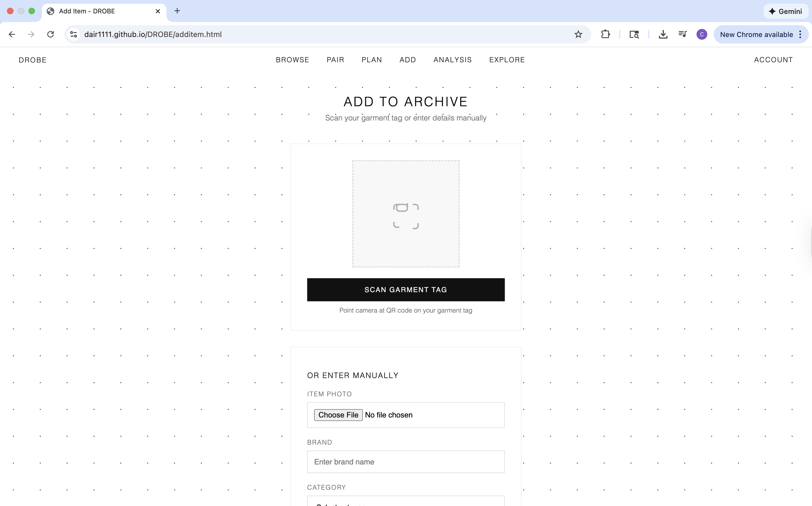812x506 pixels.
Task: Open Gemini in Chrome
Action: pos(786,11)
